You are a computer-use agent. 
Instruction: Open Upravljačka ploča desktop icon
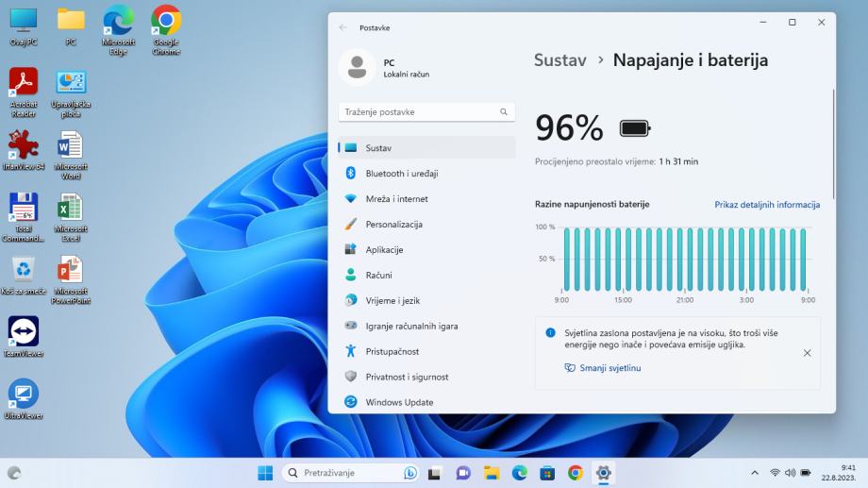71,93
